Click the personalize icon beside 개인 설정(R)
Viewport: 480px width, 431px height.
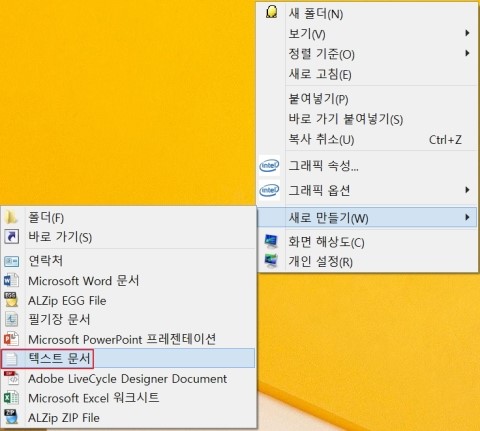pyautogui.click(x=271, y=261)
